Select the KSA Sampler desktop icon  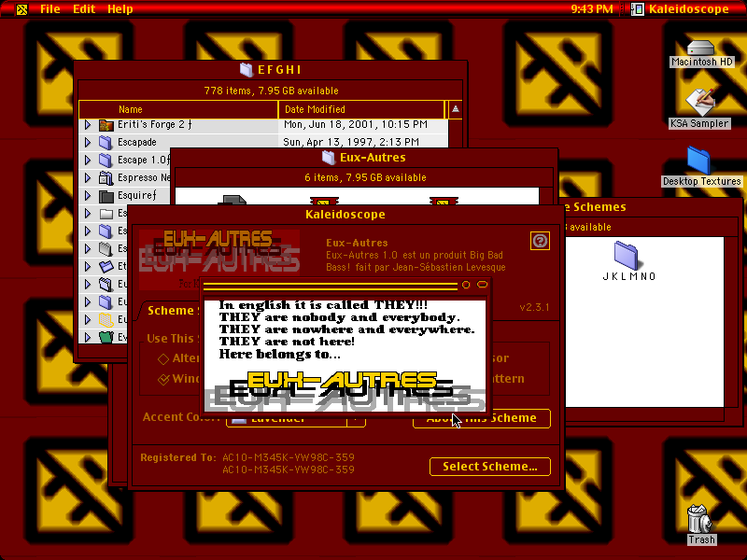point(699,102)
